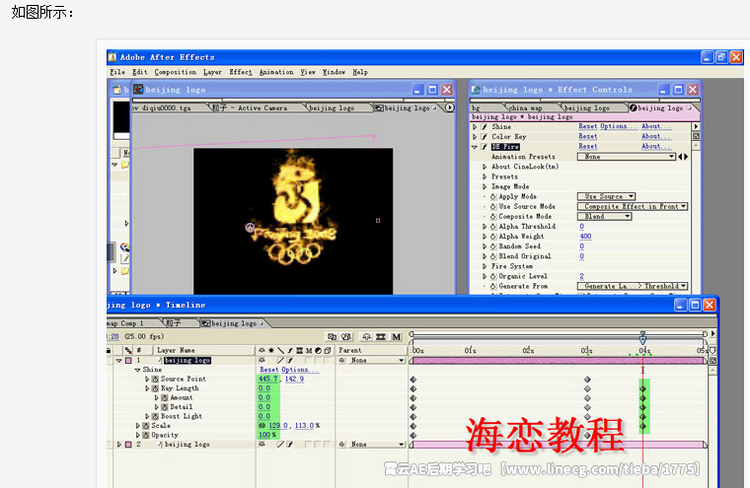Toggle the quality switch for layer 1
Image resolution: width=750 pixels, height=488 pixels.
click(281, 360)
